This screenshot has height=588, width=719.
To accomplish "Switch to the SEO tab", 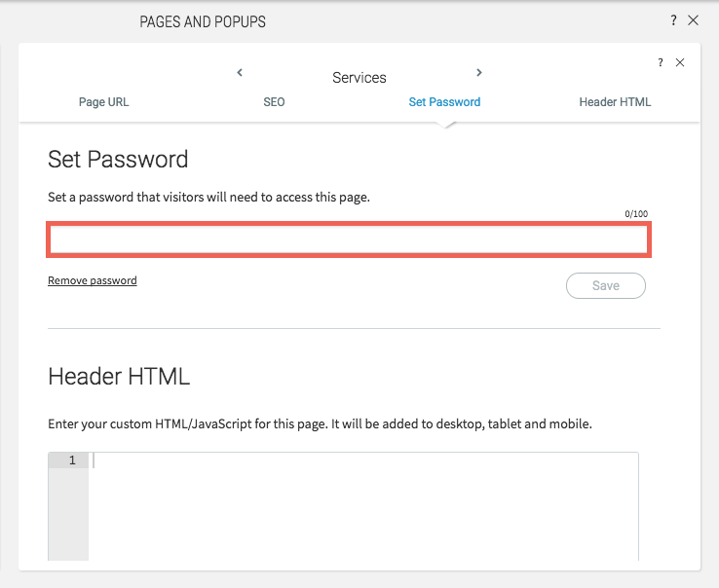I will pos(274,102).
